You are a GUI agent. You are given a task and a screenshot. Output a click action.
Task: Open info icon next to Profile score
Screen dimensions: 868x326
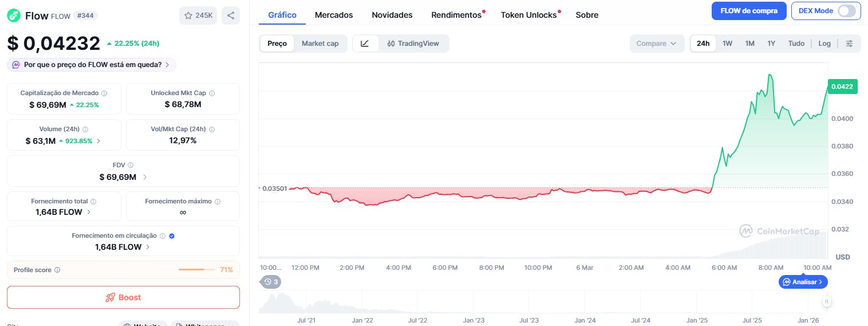tap(57, 270)
